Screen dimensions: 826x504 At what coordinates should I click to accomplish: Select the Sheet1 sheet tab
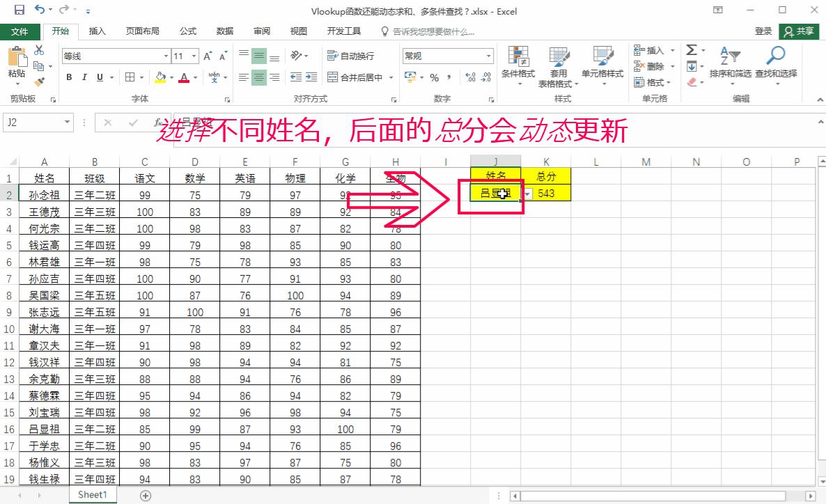click(x=92, y=494)
